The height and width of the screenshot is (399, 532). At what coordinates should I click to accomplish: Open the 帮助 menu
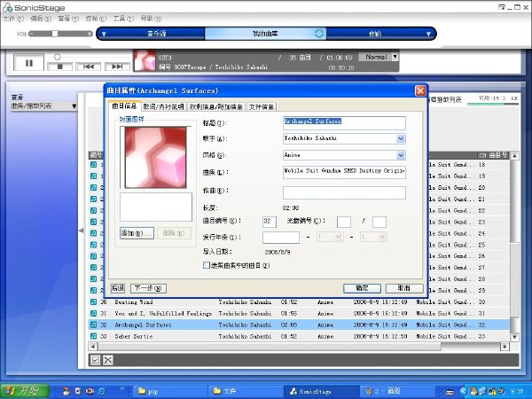pyautogui.click(x=151, y=19)
